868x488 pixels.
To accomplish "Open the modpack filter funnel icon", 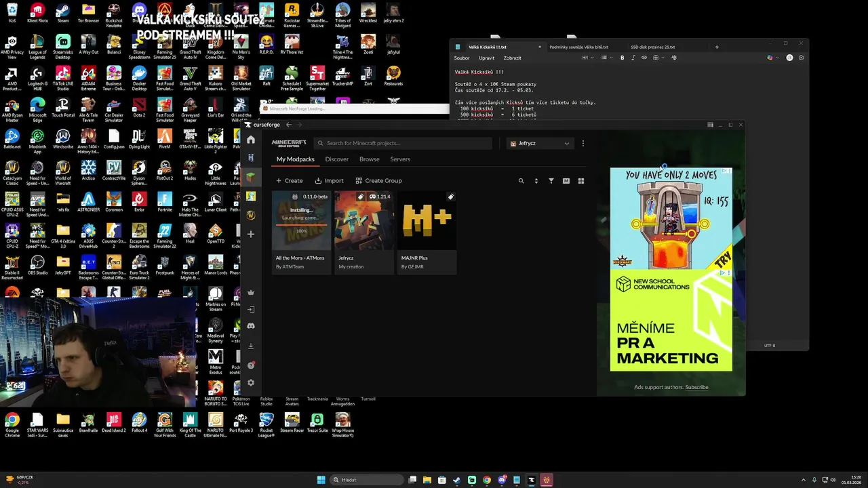I will [551, 181].
